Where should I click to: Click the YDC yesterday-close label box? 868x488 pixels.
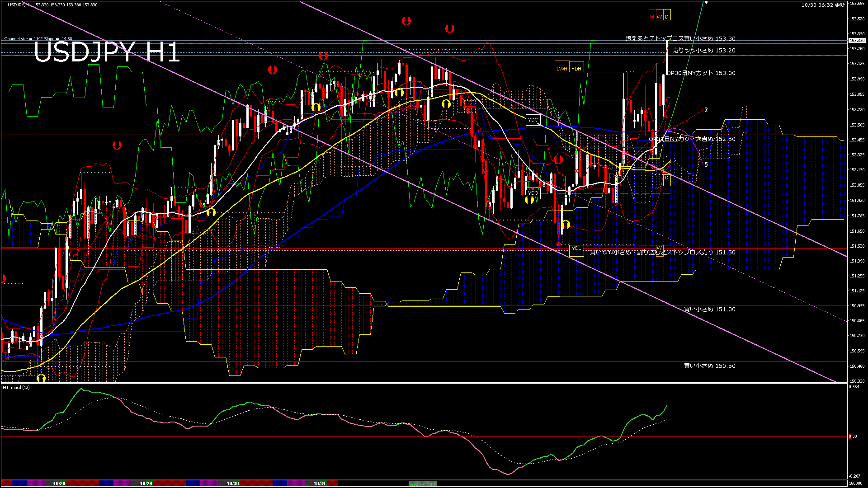[x=533, y=120]
